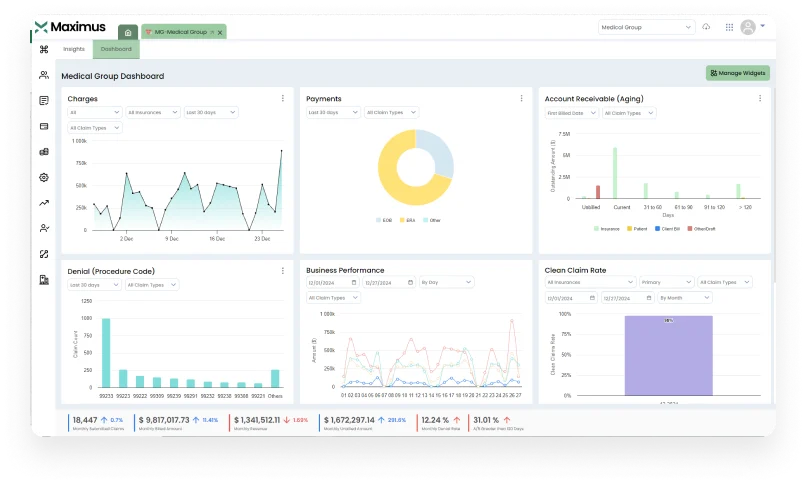Close the MG-Medical Group tab
This screenshot has height=484, width=806.
220,33
